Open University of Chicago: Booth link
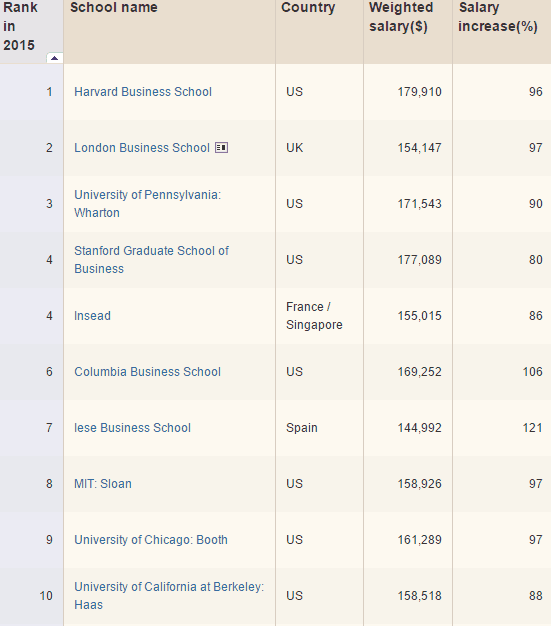 point(151,540)
